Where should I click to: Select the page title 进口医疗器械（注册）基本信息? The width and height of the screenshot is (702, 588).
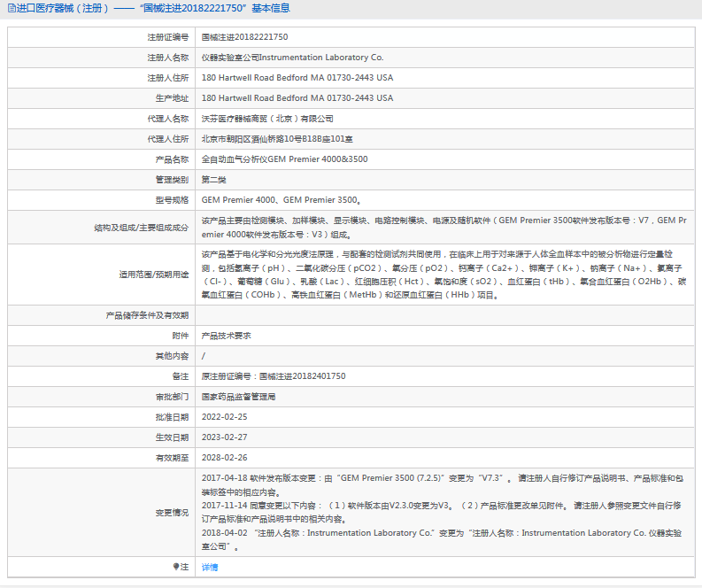tap(152, 8)
